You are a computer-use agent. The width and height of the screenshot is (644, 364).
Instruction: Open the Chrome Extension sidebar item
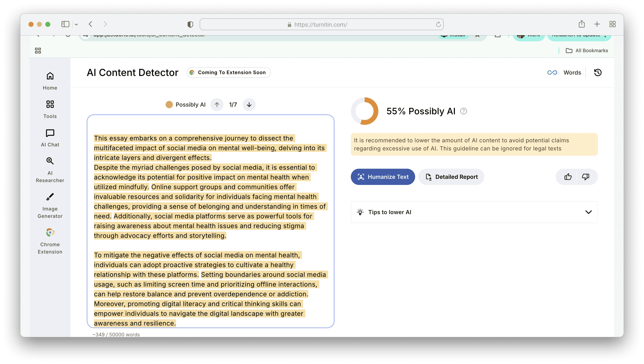coord(50,241)
